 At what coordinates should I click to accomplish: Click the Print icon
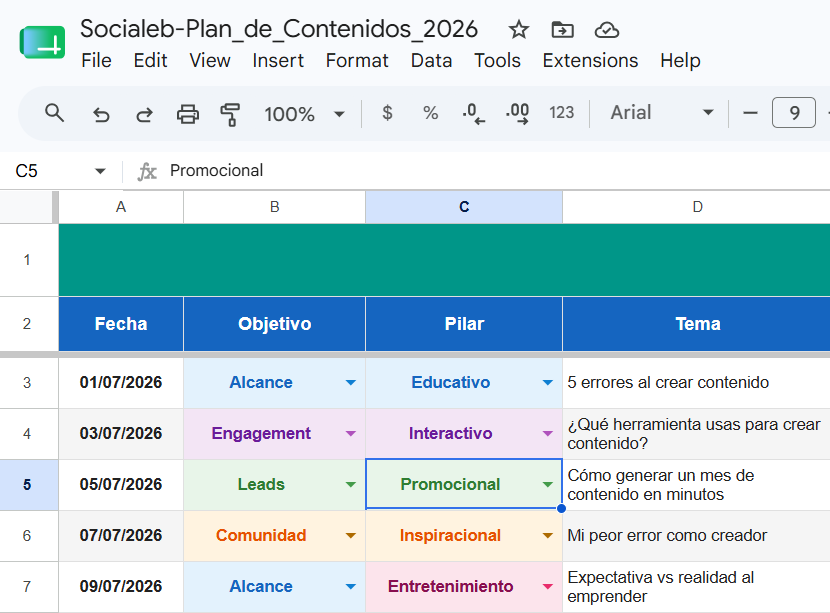point(187,114)
